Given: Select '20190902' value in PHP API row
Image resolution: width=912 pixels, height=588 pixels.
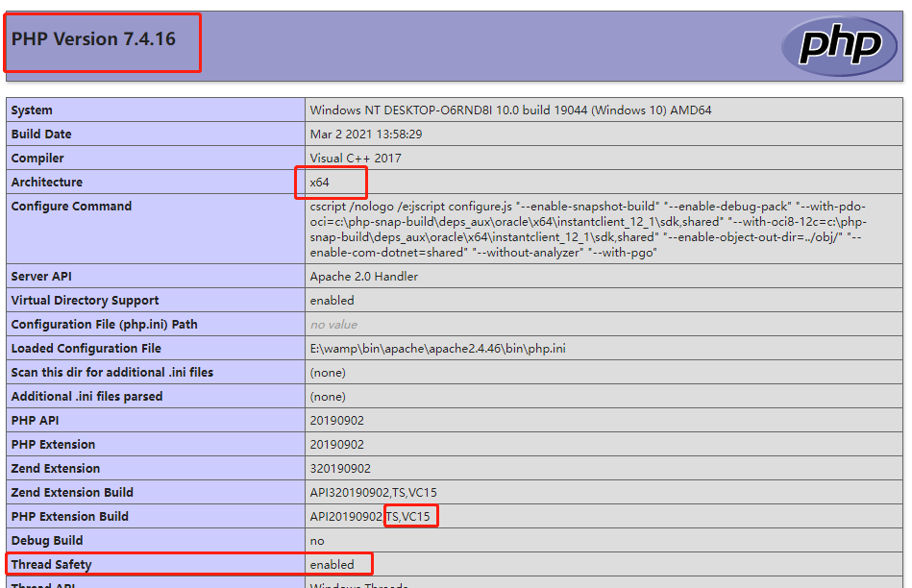Looking at the screenshot, I should click(x=336, y=421).
